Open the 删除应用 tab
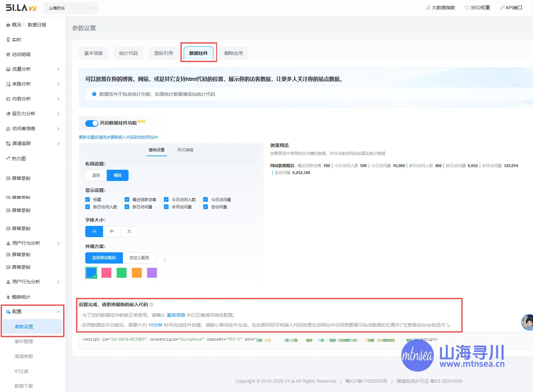The height and width of the screenshot is (392, 533). 234,53
